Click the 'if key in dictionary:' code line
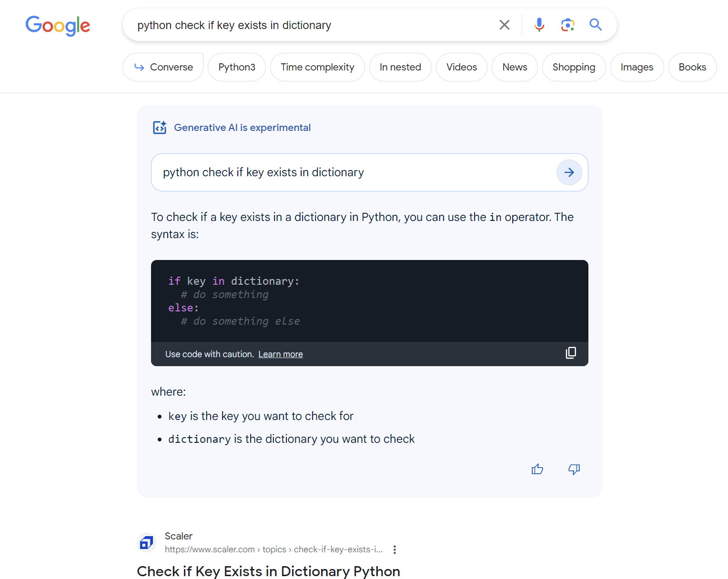This screenshot has height=579, width=728. click(233, 281)
